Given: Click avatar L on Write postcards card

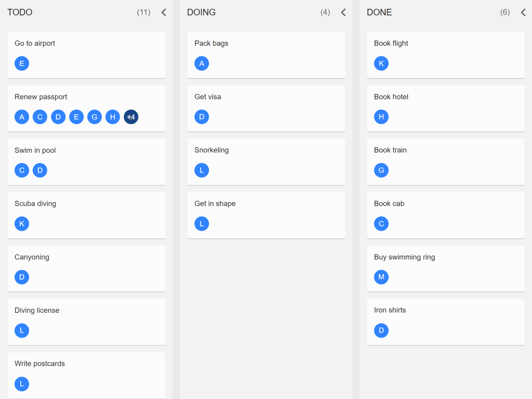Looking at the screenshot, I should coord(22,384).
